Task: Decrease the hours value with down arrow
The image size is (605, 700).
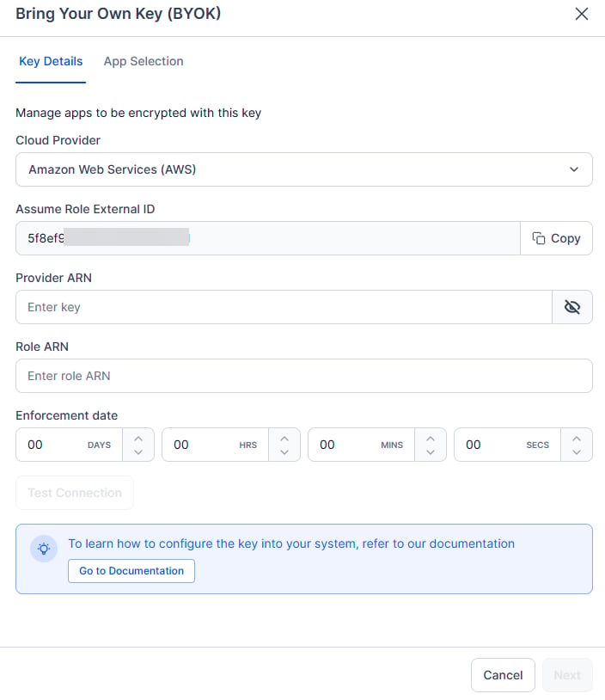Action: click(x=284, y=451)
